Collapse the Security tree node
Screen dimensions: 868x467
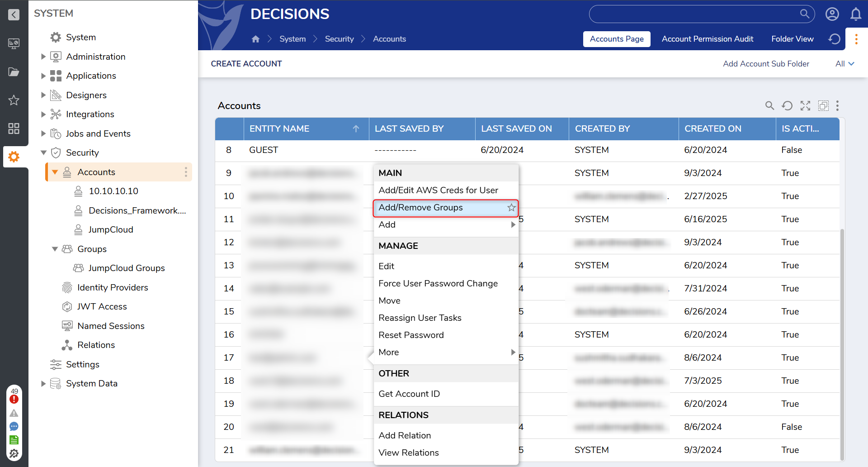(x=43, y=153)
